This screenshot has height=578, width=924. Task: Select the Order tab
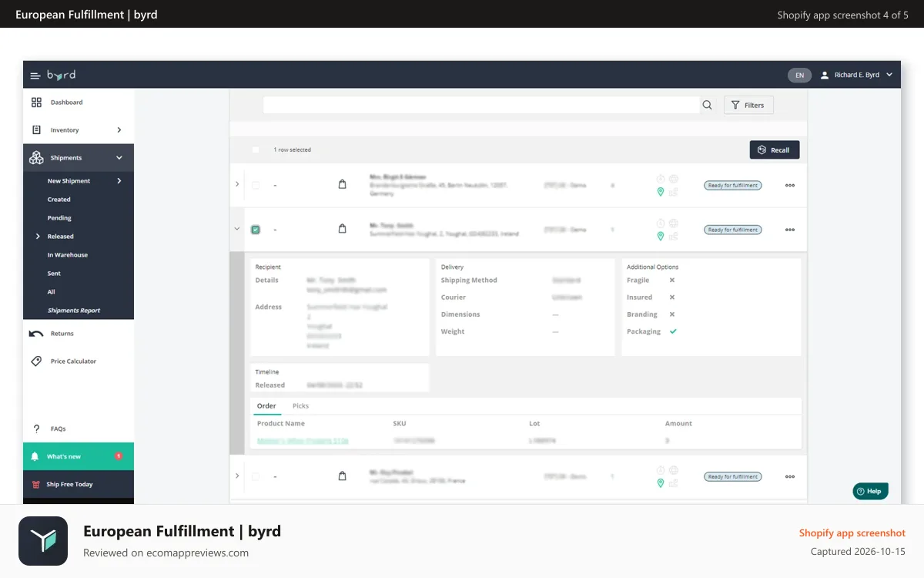[266, 406]
